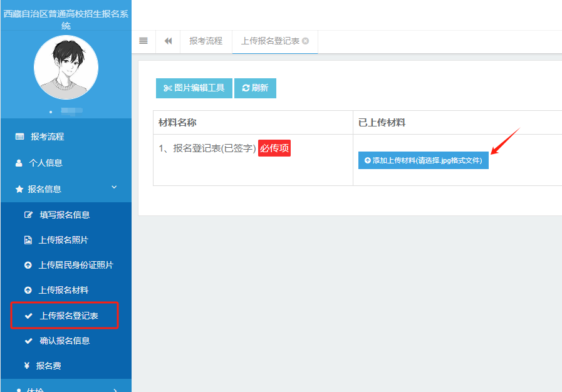
Task: Click the double-arrow tab collapse control
Action: [x=167, y=41]
